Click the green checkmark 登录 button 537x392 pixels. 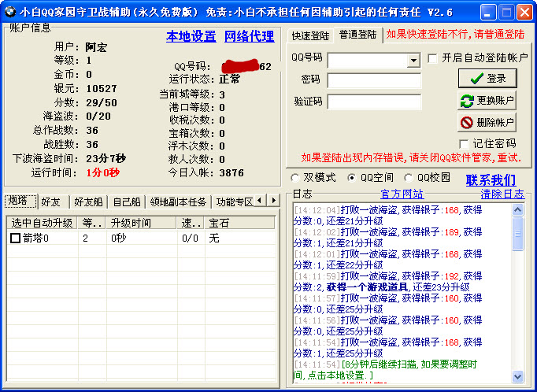tap(487, 79)
